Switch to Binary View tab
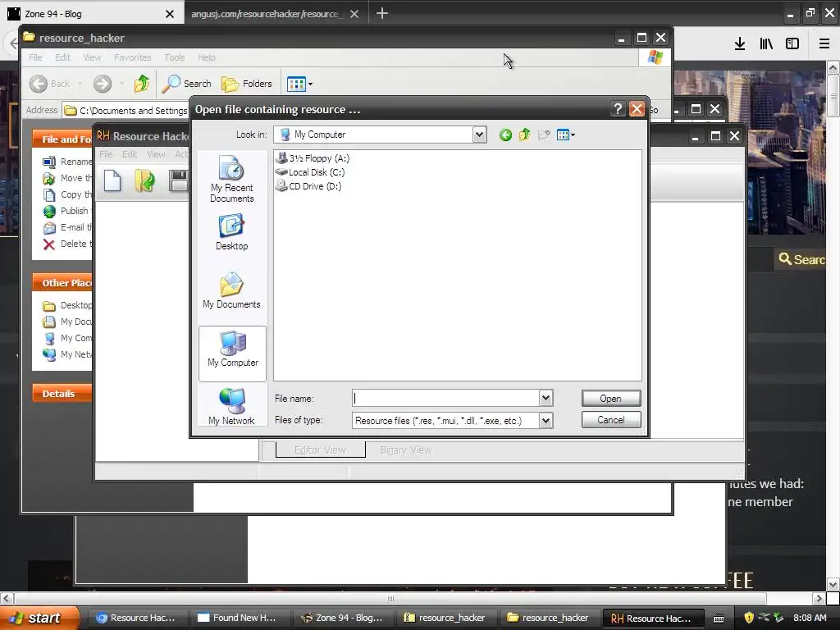 tap(406, 450)
